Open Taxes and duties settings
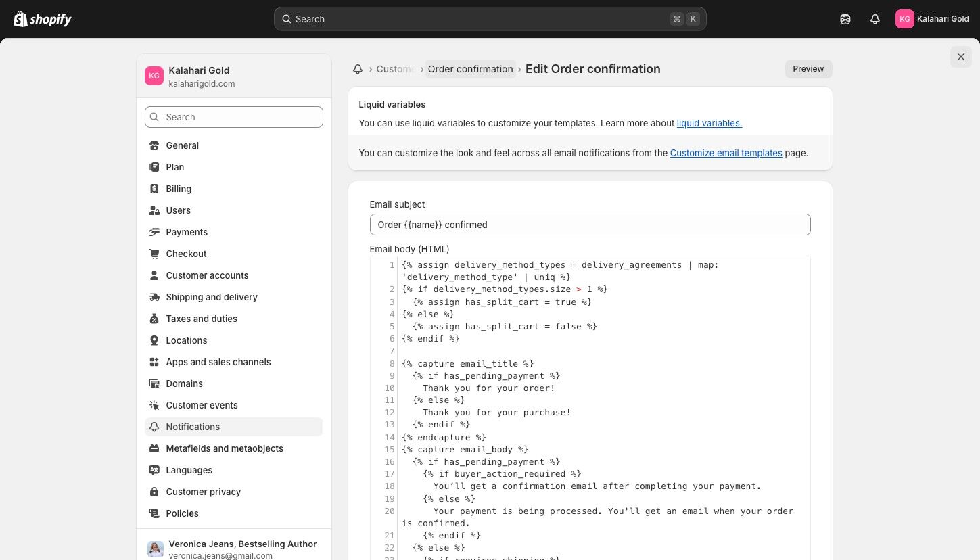This screenshot has height=560, width=980. (234, 319)
